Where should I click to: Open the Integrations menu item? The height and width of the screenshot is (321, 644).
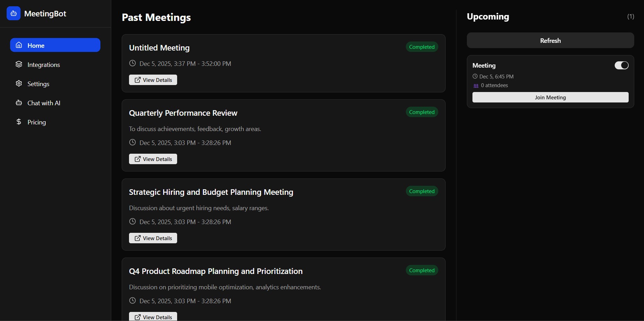pos(44,65)
